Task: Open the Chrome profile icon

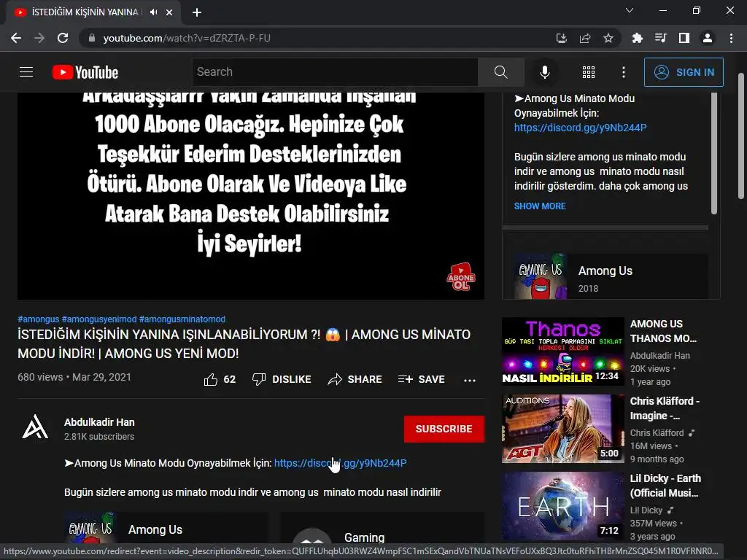Action: [708, 38]
